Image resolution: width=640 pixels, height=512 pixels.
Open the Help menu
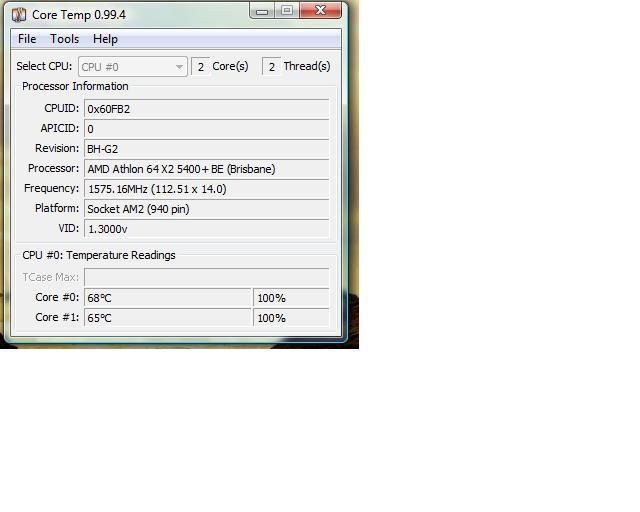[105, 39]
